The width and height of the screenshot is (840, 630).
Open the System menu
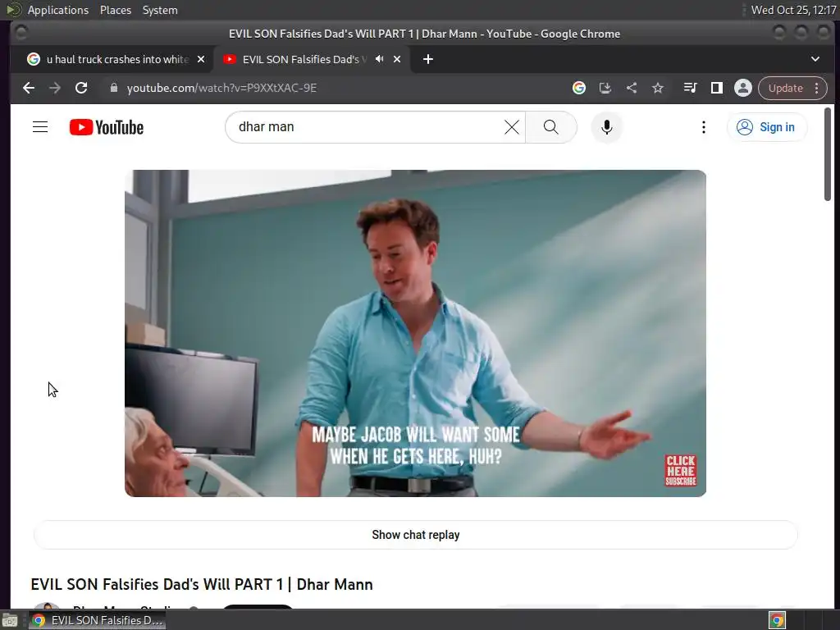[x=160, y=10]
